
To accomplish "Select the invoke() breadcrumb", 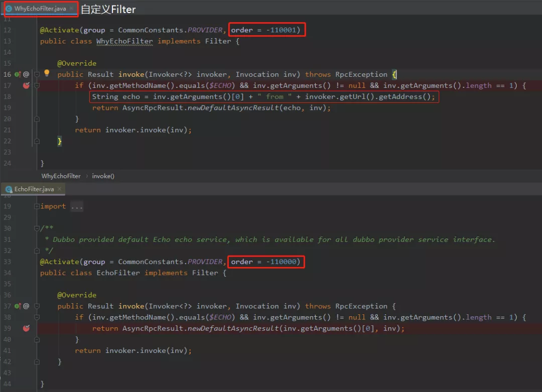I will 103,176.
